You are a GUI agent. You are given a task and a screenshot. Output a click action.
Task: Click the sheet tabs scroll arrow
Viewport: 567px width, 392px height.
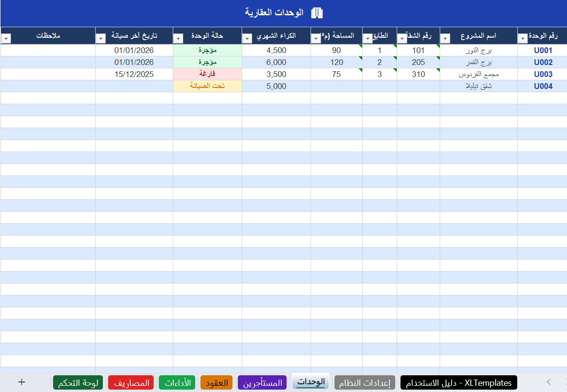click(x=549, y=382)
